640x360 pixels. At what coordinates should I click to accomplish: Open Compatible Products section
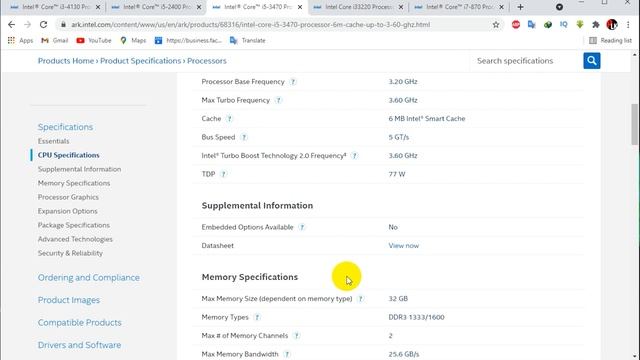click(80, 322)
